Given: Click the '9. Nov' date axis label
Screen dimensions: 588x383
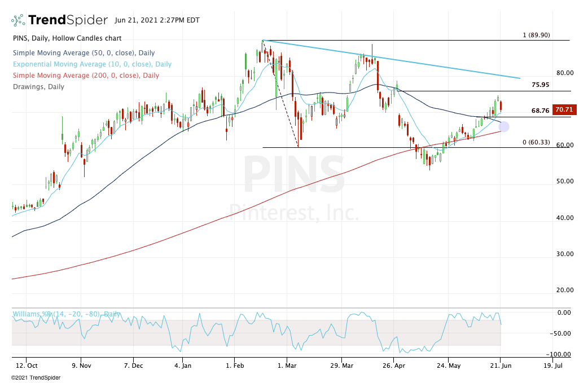Looking at the screenshot, I should coord(81,366).
